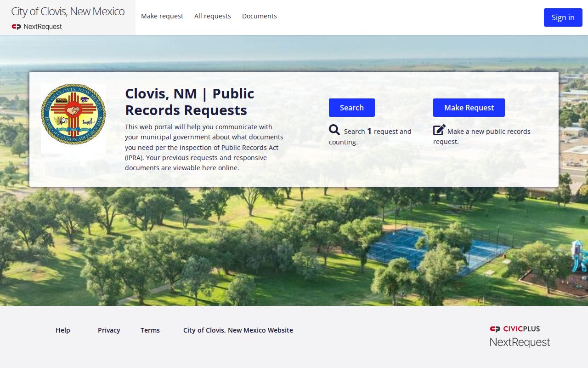Open the Documents navigation link
Viewport: 588px width, 368px height.
pyautogui.click(x=260, y=16)
